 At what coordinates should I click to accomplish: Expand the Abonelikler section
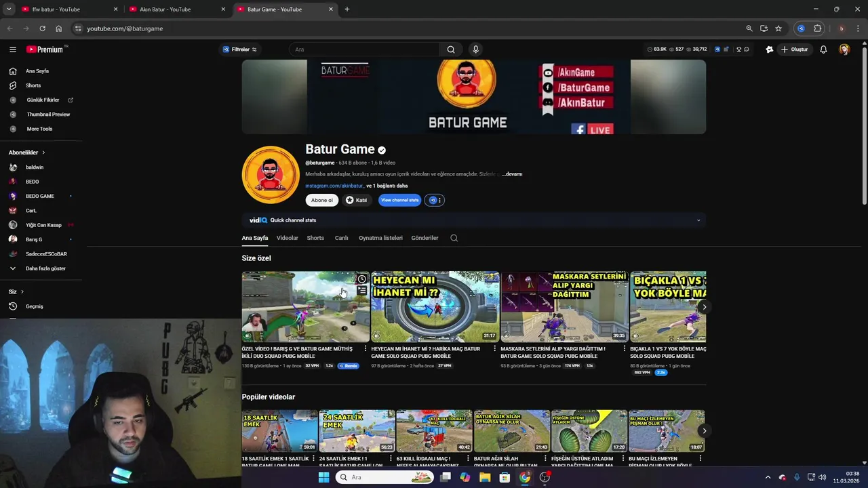pos(27,152)
